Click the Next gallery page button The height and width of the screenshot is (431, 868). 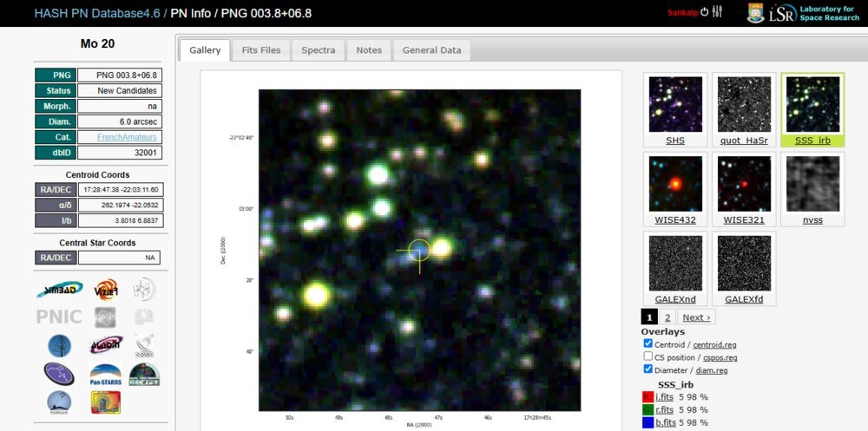point(696,317)
